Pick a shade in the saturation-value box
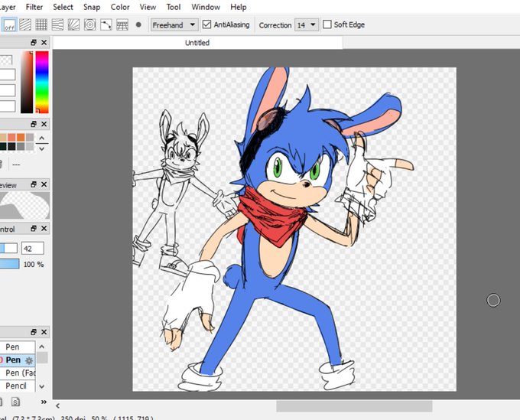520x420 pixels. [27, 82]
